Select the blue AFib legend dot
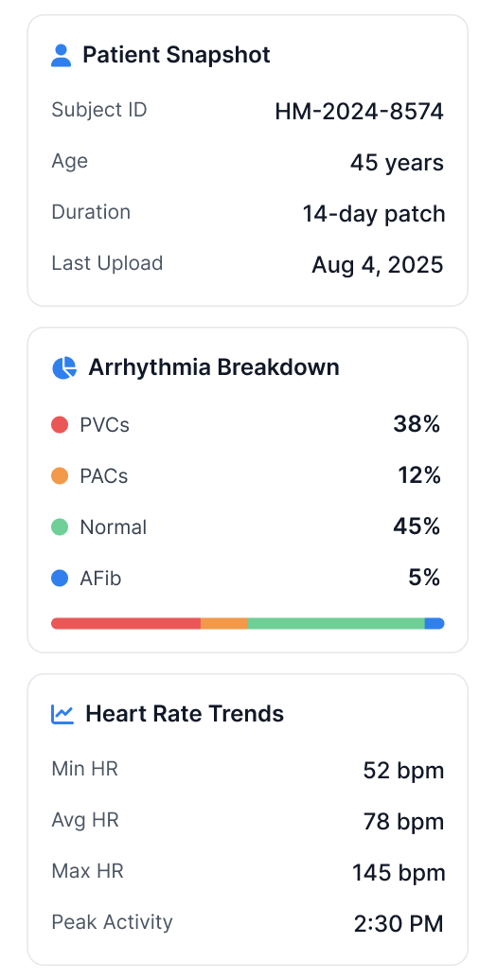 (60, 579)
